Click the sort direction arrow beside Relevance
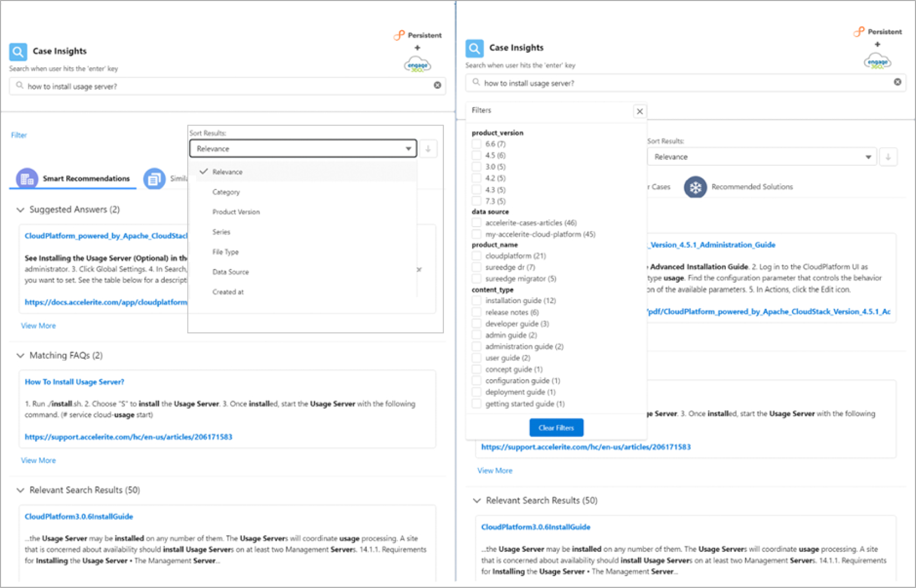Viewport: 916px width, 588px height. pyautogui.click(x=428, y=149)
